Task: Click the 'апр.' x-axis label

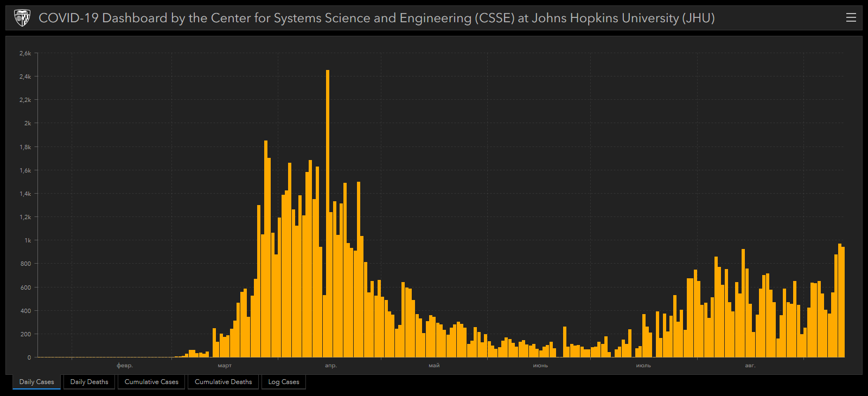Action: pos(331,366)
